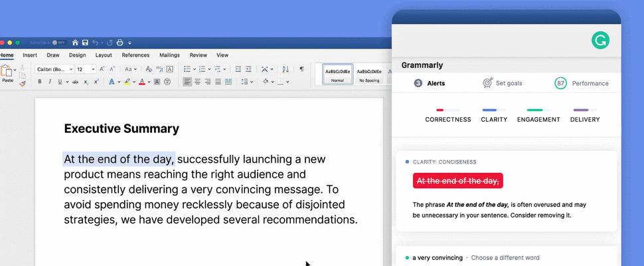Apply paragraph shading paint bucket

click(266, 82)
